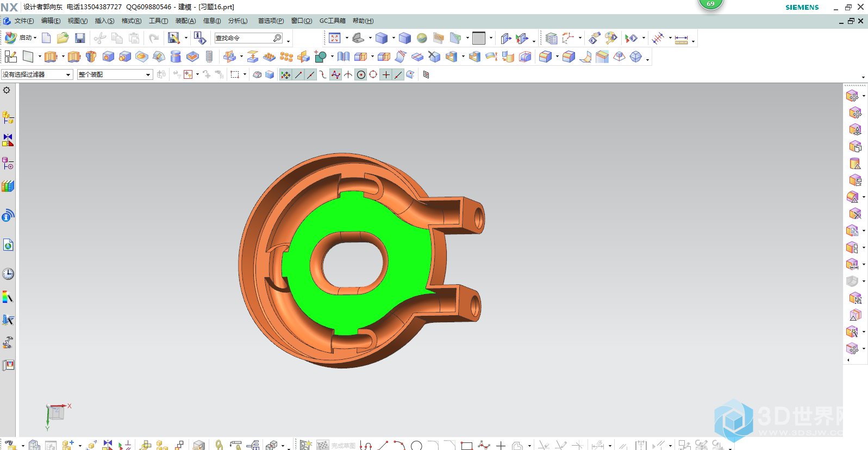Click the Thread feature icon

coord(209,57)
